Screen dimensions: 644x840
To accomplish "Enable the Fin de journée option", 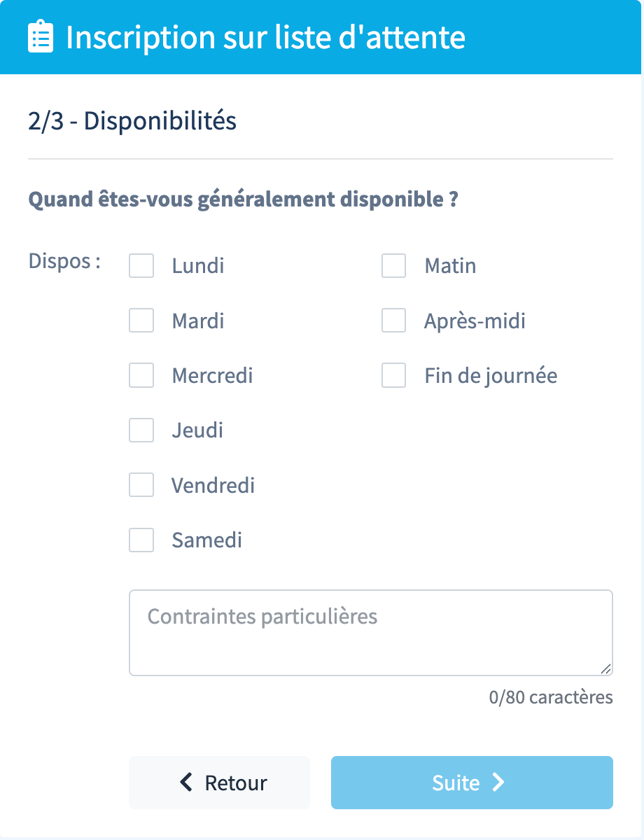I will 393,375.
